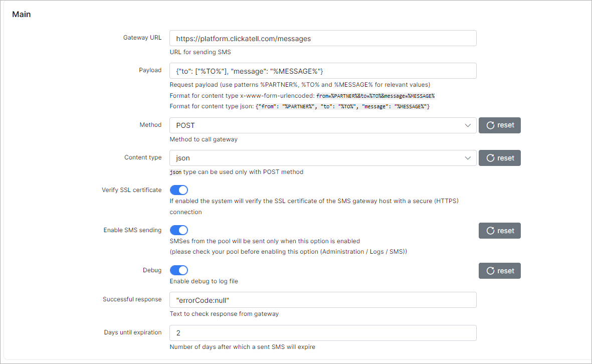Reset the Method setting

[499, 125]
